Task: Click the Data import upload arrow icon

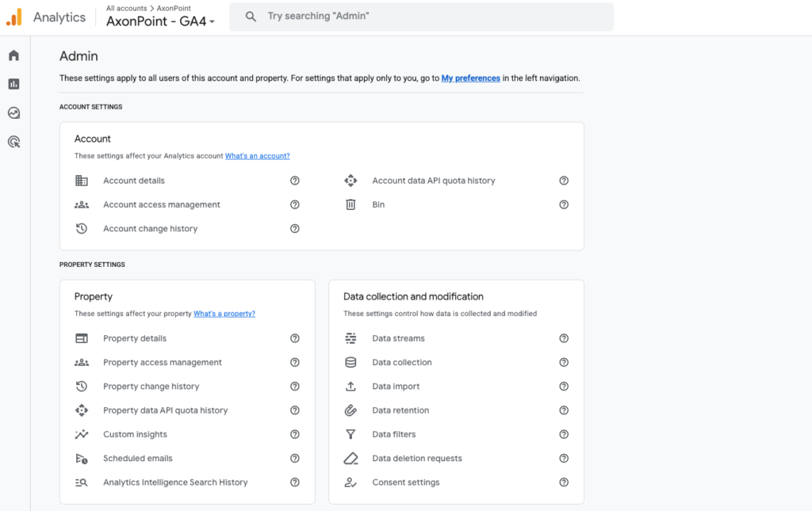Action: tap(350, 387)
